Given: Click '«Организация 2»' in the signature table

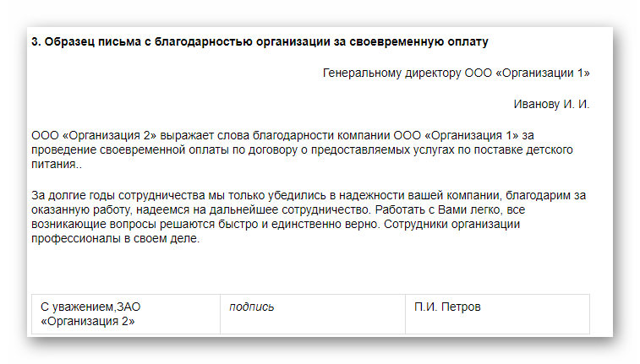Looking at the screenshot, I should pos(88,321).
